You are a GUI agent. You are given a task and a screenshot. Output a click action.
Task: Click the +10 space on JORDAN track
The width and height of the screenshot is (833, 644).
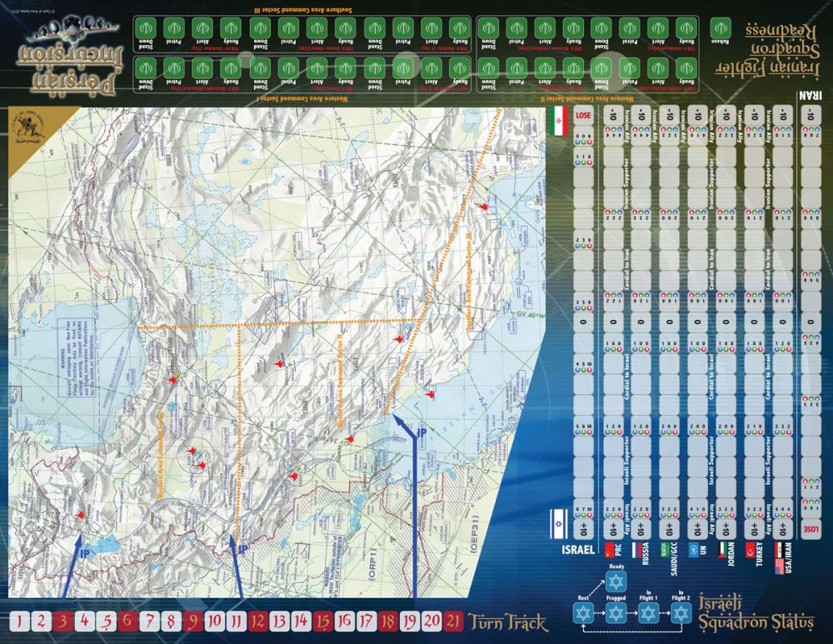pyautogui.click(x=726, y=530)
